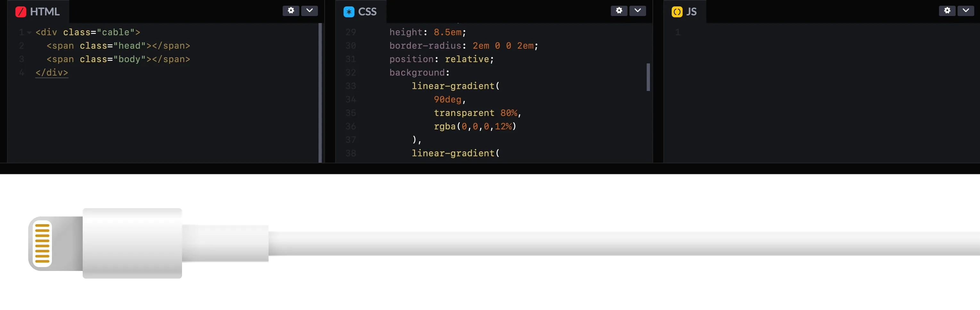Expand the CSS panel chevron dropdown
This screenshot has width=980, height=310.
(637, 11)
